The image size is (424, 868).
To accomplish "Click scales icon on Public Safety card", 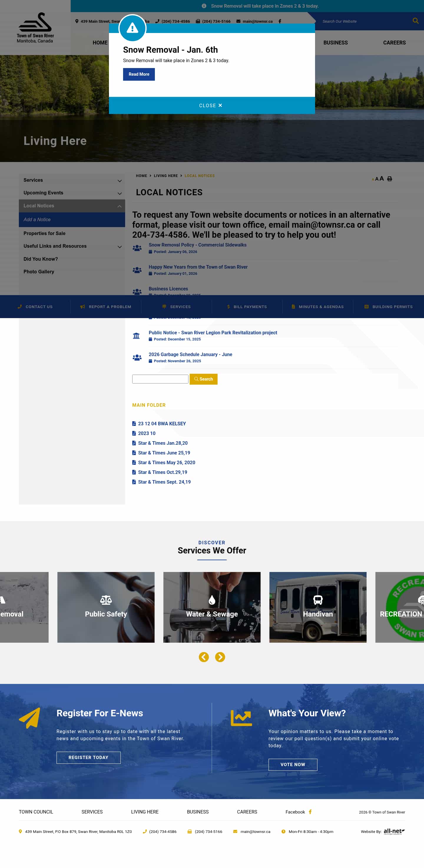I will point(106,600).
